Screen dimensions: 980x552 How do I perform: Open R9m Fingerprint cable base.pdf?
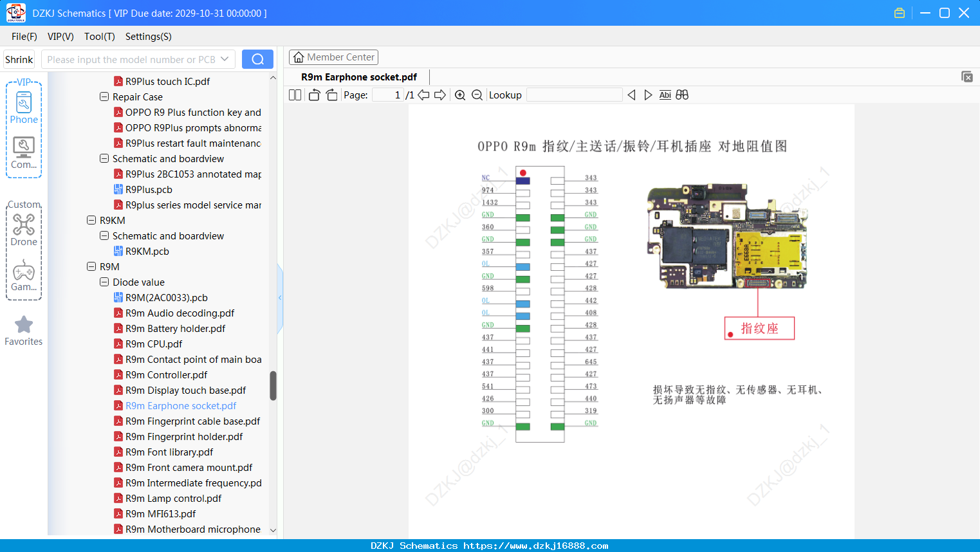click(192, 421)
